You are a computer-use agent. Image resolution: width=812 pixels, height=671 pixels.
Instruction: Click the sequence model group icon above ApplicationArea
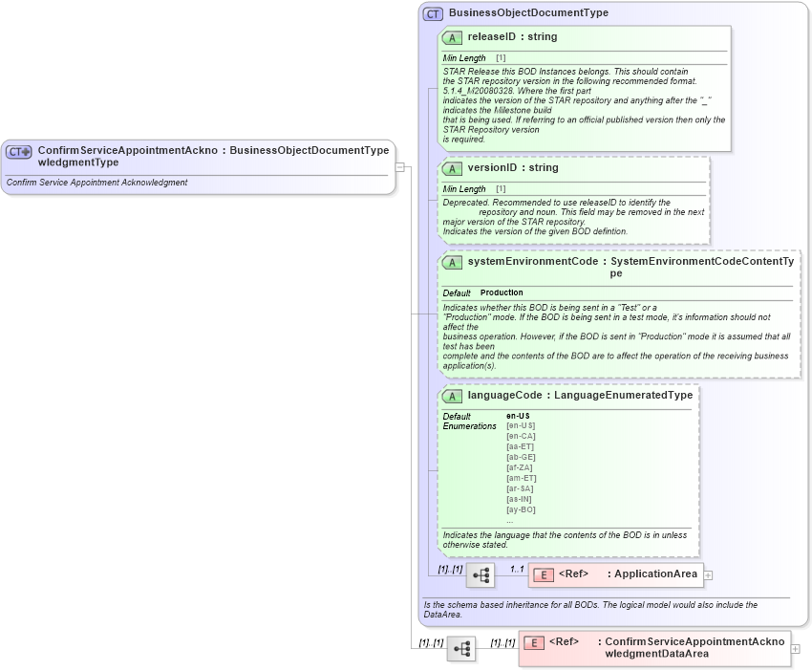(481, 574)
